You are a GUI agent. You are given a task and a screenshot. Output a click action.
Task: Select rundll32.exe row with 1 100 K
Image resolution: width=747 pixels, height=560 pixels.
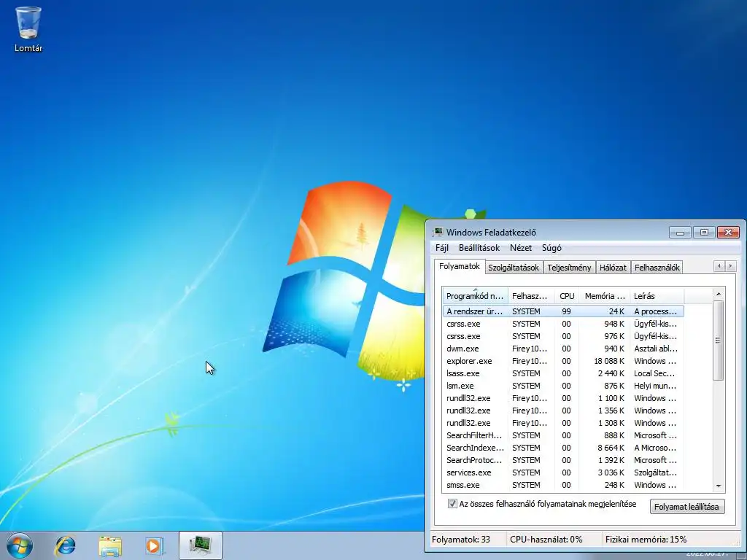pyautogui.click(x=563, y=398)
